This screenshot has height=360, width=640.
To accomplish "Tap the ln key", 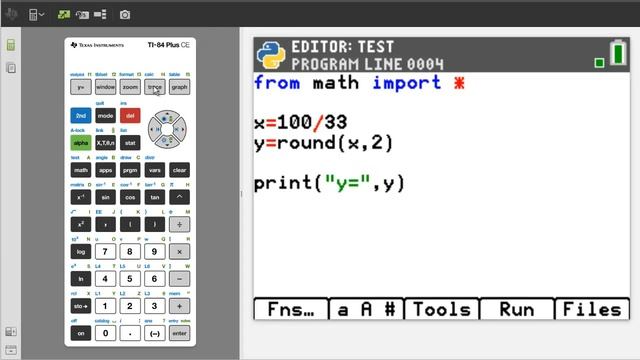I will [x=81, y=279].
